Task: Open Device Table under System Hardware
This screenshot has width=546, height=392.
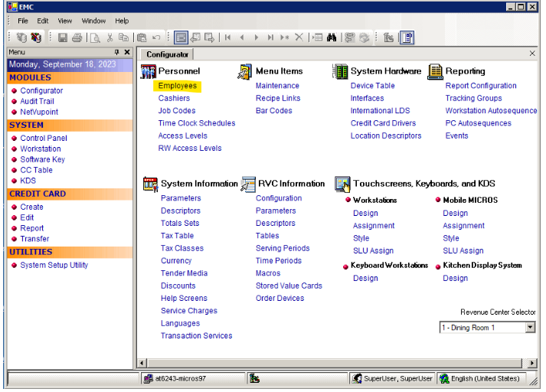Action: (372, 86)
